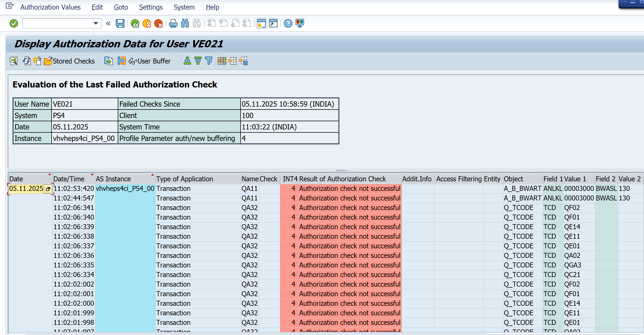Image resolution: width=644 pixels, height=335 pixels.
Task: Click the Set filter funnel icon
Action: [209, 61]
